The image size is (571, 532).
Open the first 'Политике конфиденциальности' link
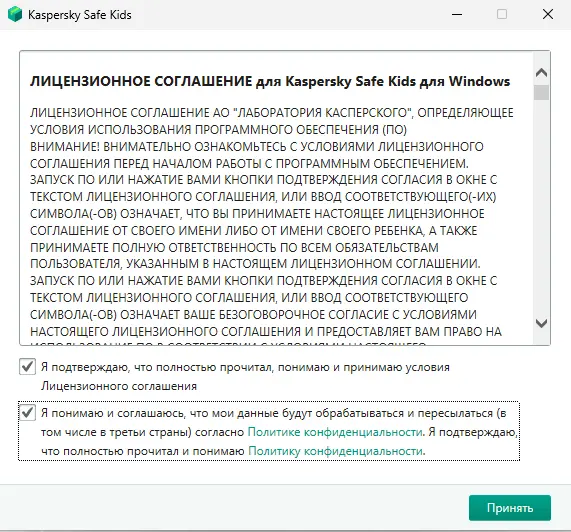coord(335,432)
